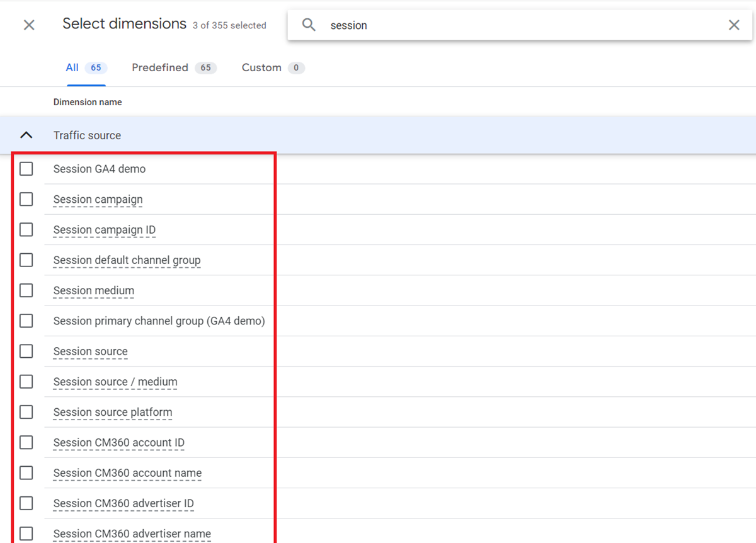Click the Session CM360 account ID label
The image size is (756, 543).
pos(119,443)
